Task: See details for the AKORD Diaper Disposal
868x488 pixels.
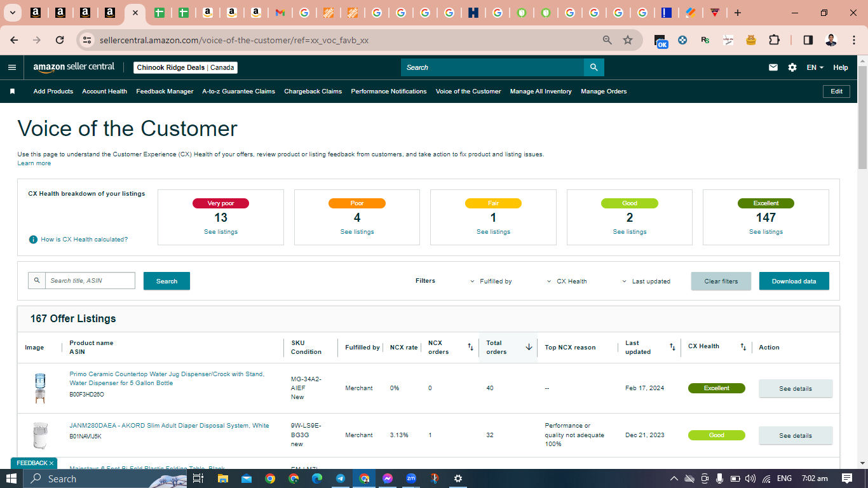Action: point(796,435)
